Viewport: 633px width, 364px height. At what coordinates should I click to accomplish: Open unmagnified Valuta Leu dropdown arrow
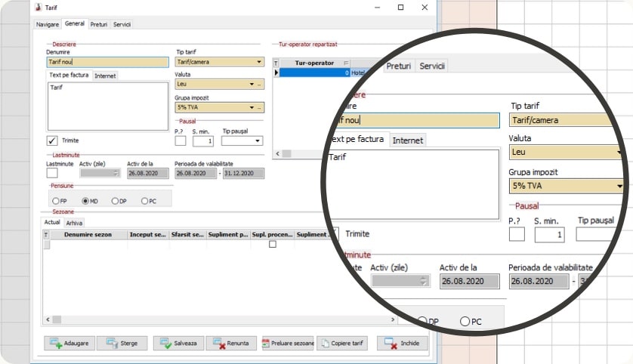252,84
